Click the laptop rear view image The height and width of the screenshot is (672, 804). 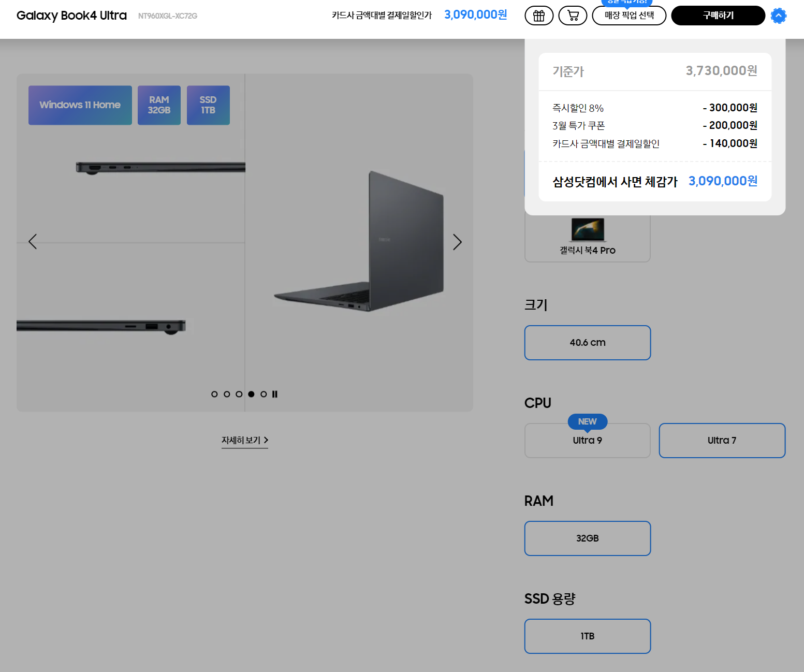coord(359,242)
